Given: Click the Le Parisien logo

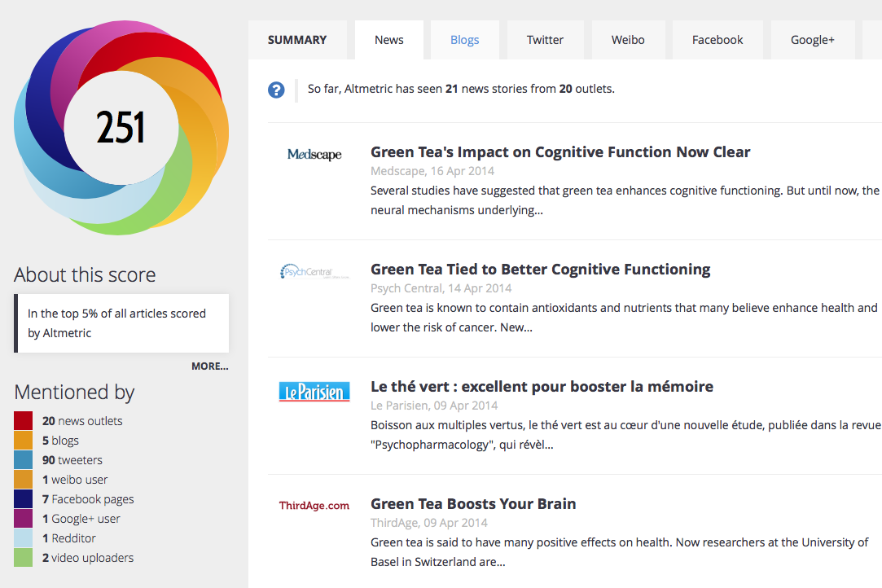Looking at the screenshot, I should [x=314, y=392].
